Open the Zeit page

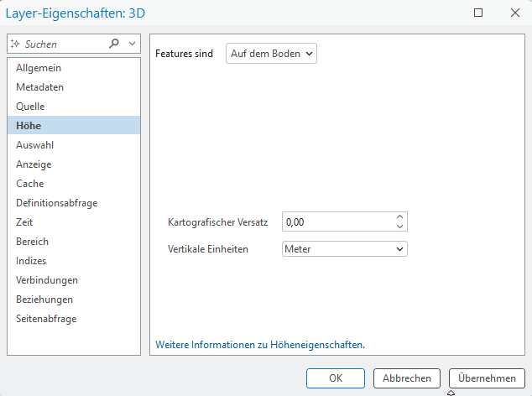[74, 222]
